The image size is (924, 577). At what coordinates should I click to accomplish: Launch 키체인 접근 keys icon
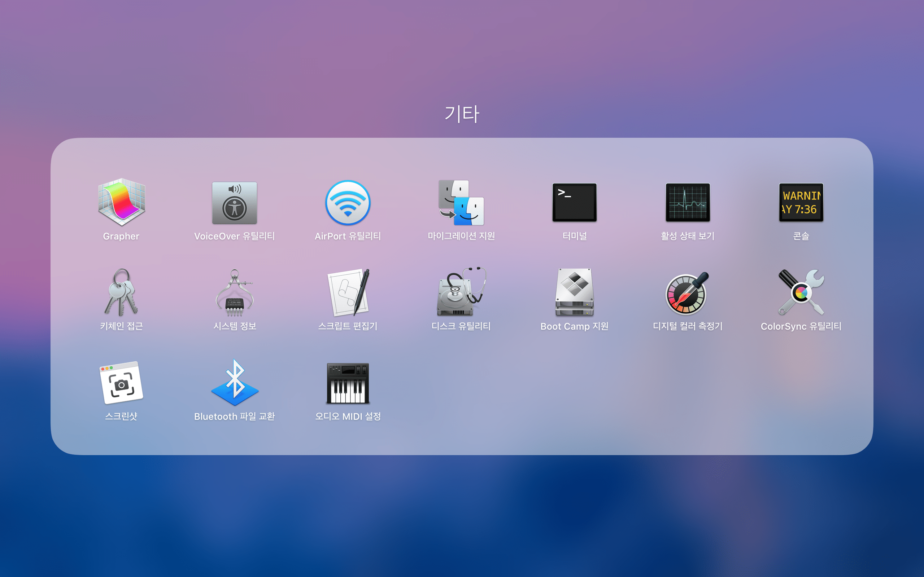tap(121, 292)
